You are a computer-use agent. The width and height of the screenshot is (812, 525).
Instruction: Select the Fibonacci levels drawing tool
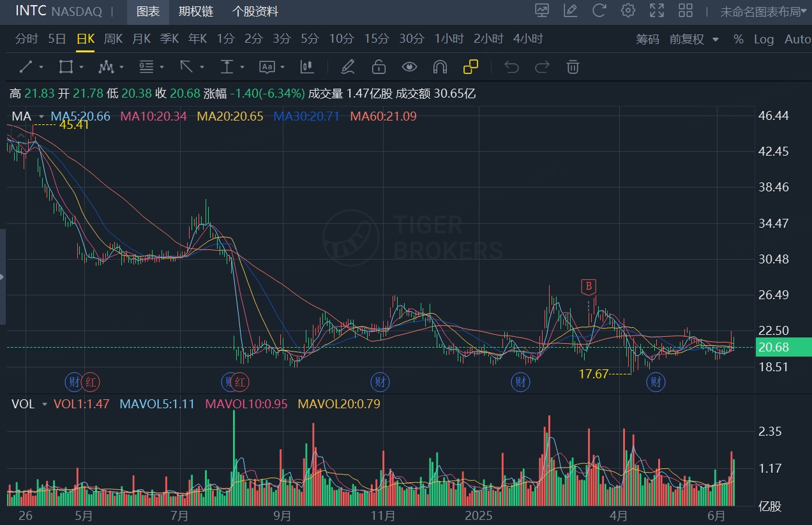146,66
